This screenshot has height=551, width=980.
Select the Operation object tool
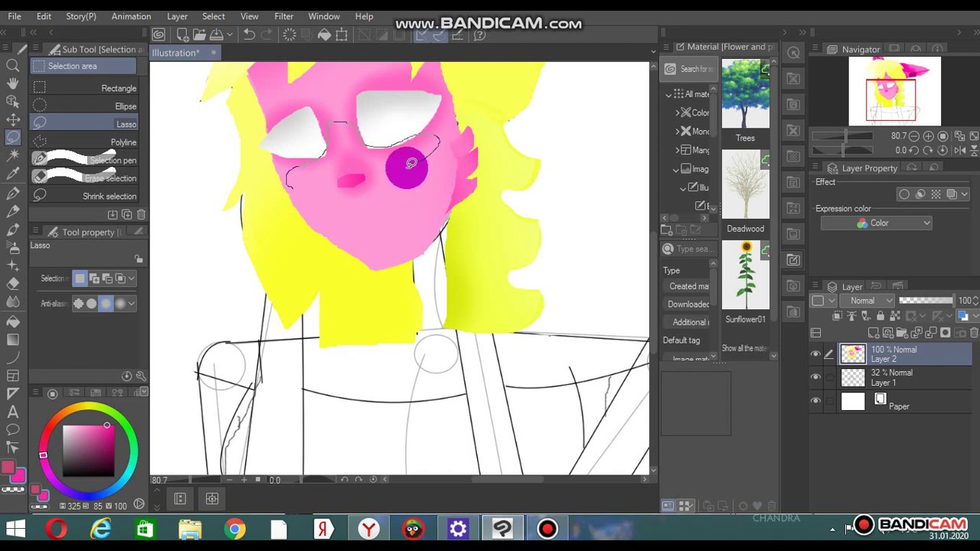(x=13, y=101)
